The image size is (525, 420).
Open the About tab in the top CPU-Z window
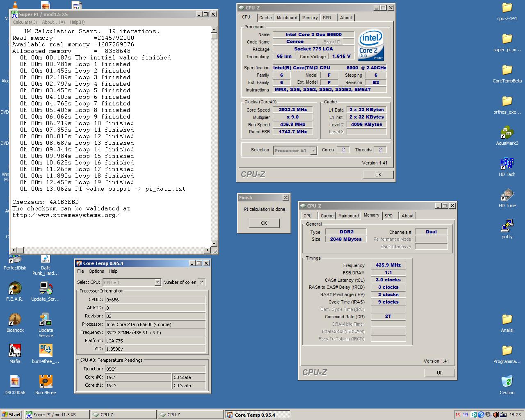[x=346, y=18]
